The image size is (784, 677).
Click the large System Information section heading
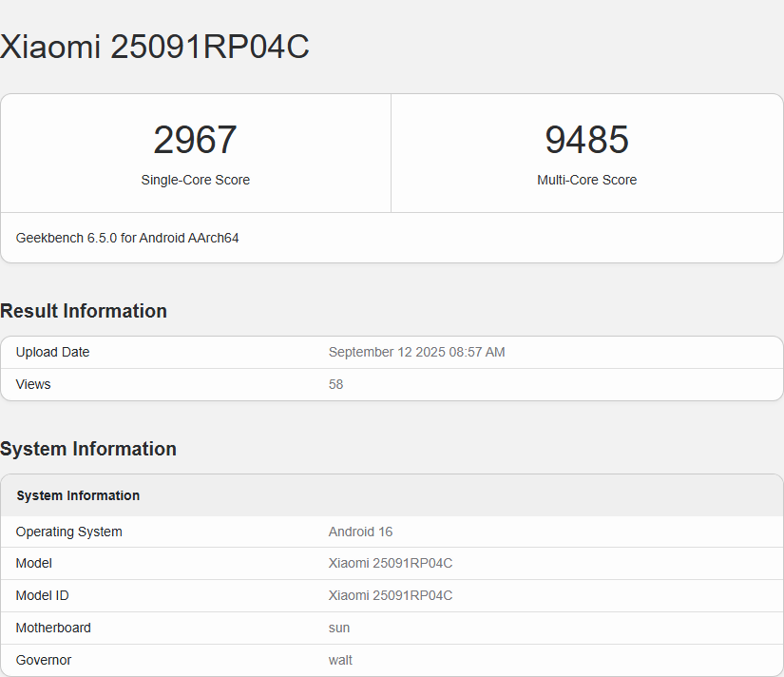[88, 449]
